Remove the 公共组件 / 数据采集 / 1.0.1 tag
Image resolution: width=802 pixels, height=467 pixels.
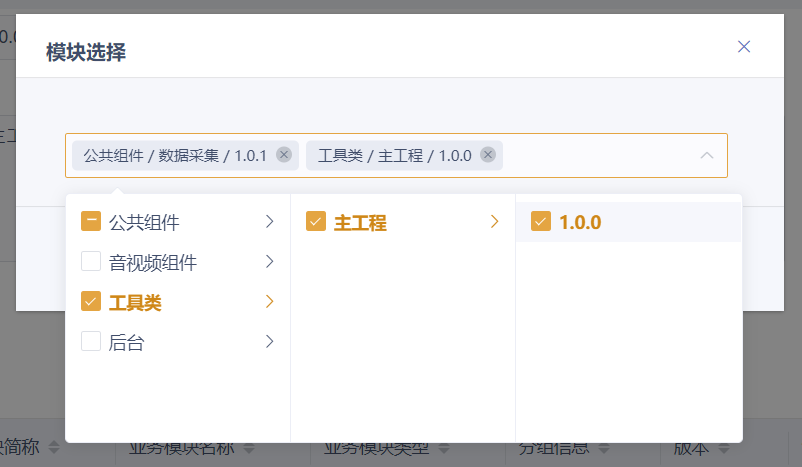284,155
